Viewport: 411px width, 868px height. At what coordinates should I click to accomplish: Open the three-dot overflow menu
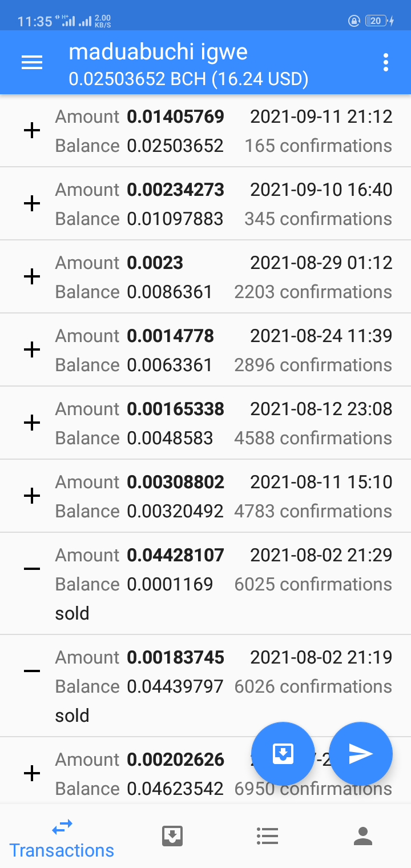(386, 63)
